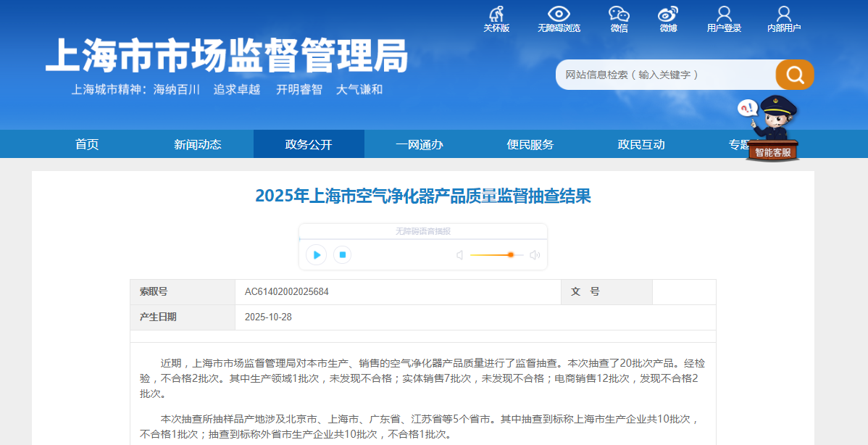Click the paragraph starting with 近期
Image resolution: width=868 pixels, height=445 pixels.
coord(422,378)
